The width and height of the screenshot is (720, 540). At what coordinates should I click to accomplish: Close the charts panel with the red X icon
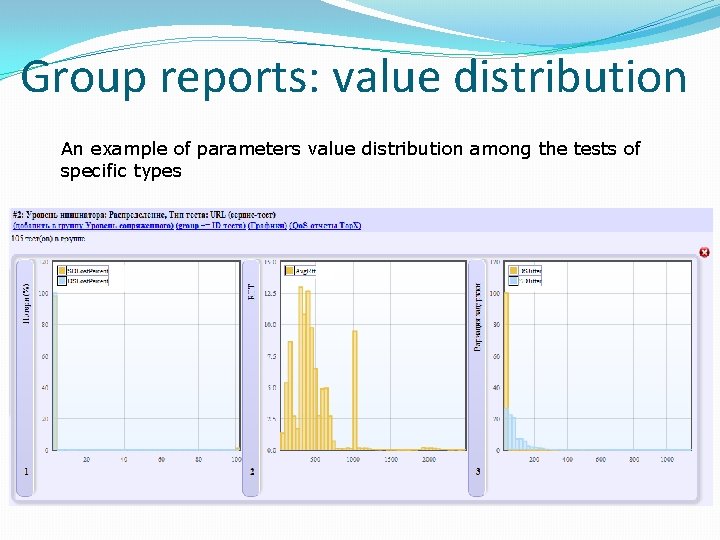coord(704,252)
